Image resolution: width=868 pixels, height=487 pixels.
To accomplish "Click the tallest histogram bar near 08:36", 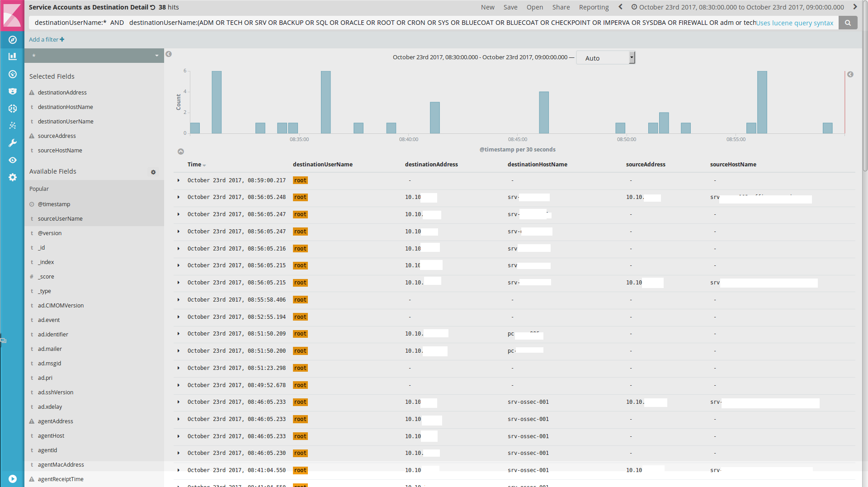I will pyautogui.click(x=325, y=102).
